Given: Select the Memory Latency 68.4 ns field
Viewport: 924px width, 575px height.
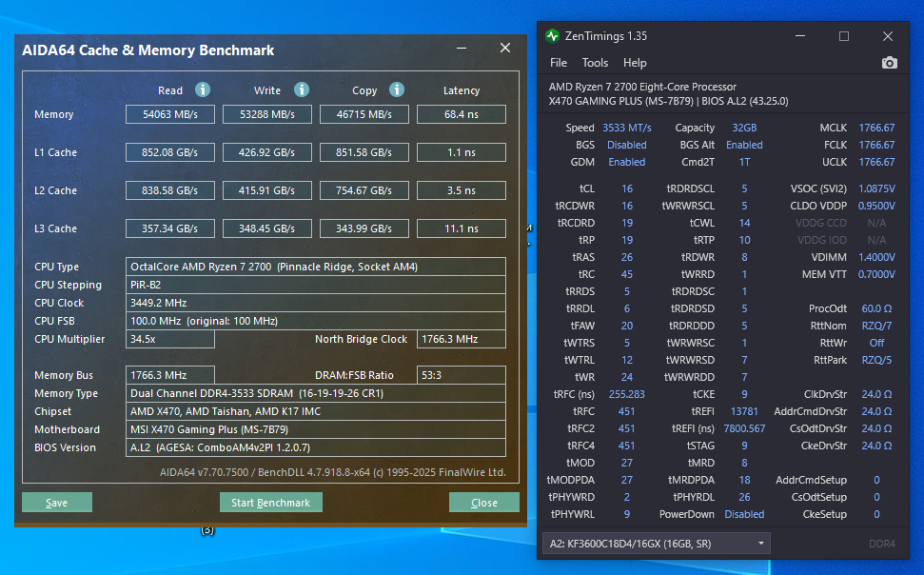Looking at the screenshot, I should [x=462, y=114].
